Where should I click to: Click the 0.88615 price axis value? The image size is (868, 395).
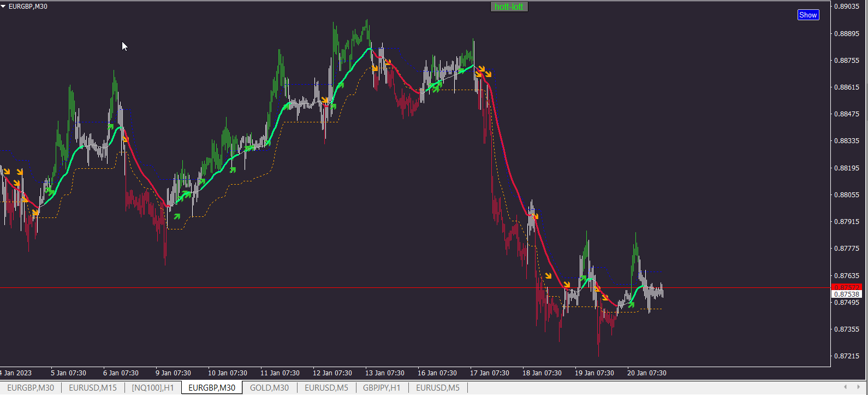[x=847, y=87]
